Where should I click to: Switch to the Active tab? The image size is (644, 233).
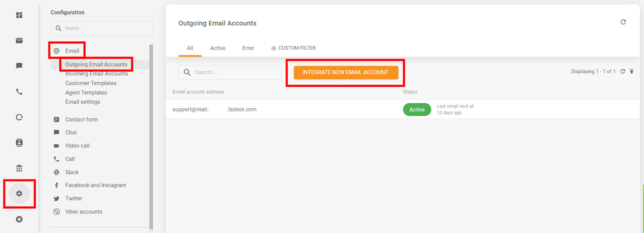pyautogui.click(x=217, y=48)
